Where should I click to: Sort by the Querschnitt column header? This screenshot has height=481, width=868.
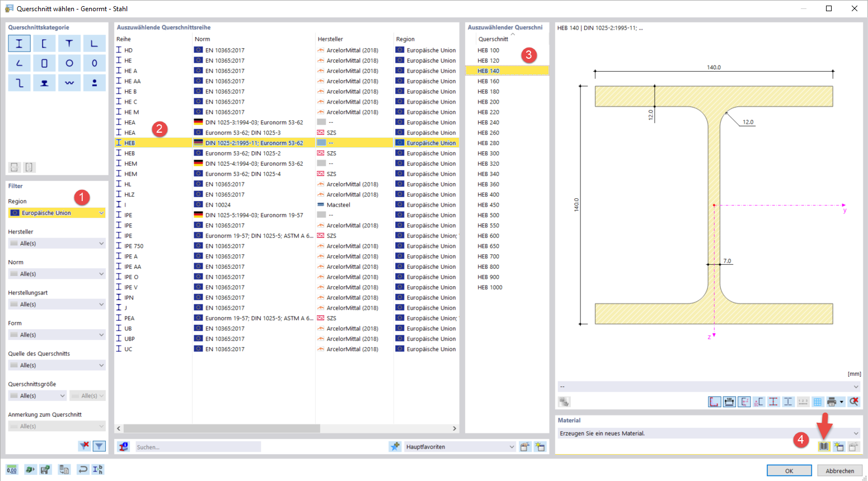(493, 39)
